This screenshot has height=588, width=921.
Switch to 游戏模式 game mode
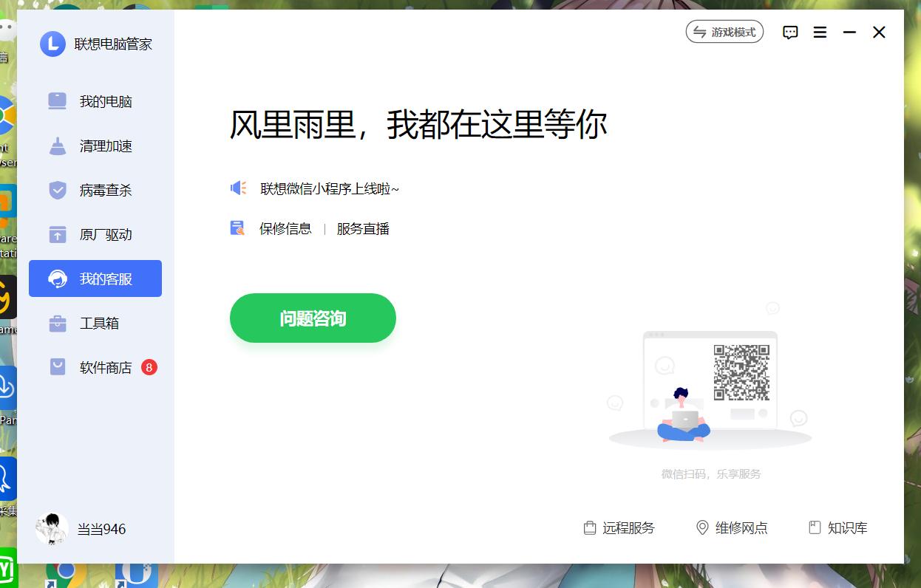coord(724,32)
